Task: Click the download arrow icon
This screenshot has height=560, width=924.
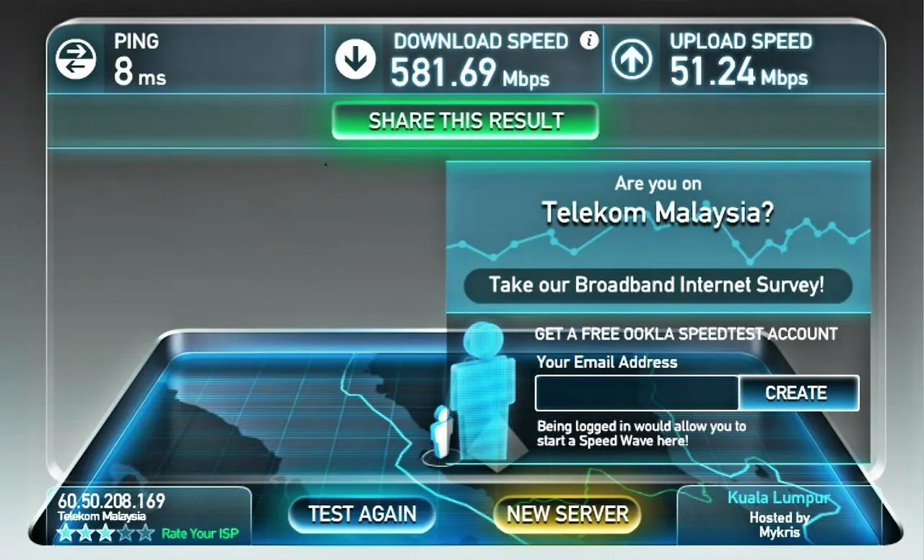Action: coord(355,59)
